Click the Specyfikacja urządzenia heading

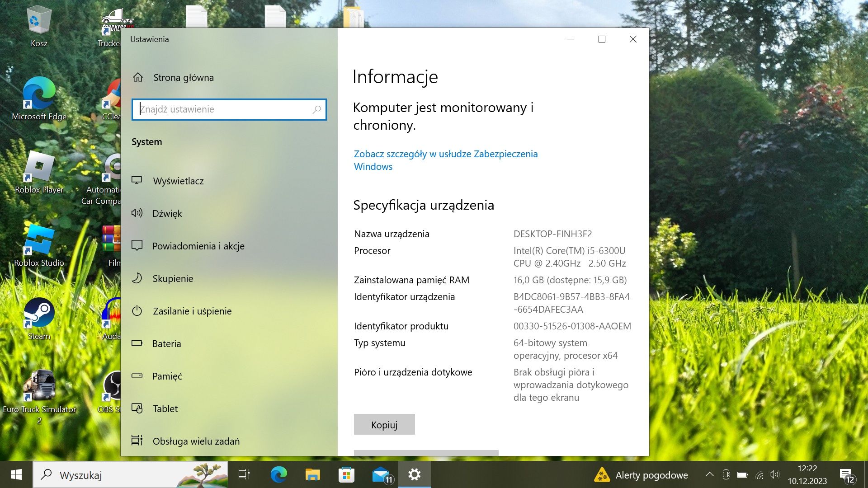[424, 205]
